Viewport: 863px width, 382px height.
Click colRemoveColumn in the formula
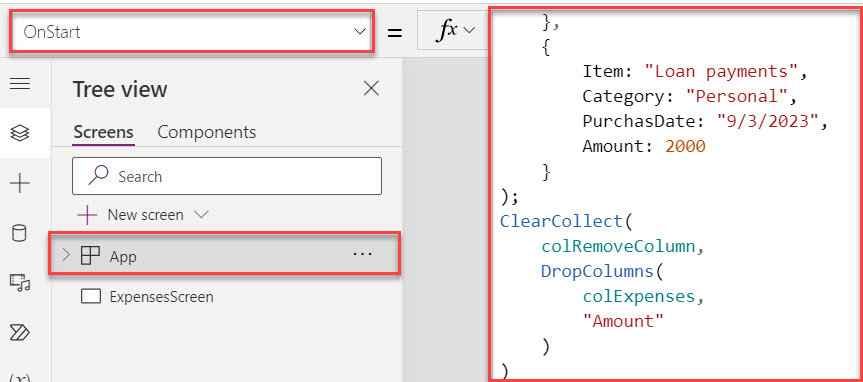pyautogui.click(x=618, y=246)
